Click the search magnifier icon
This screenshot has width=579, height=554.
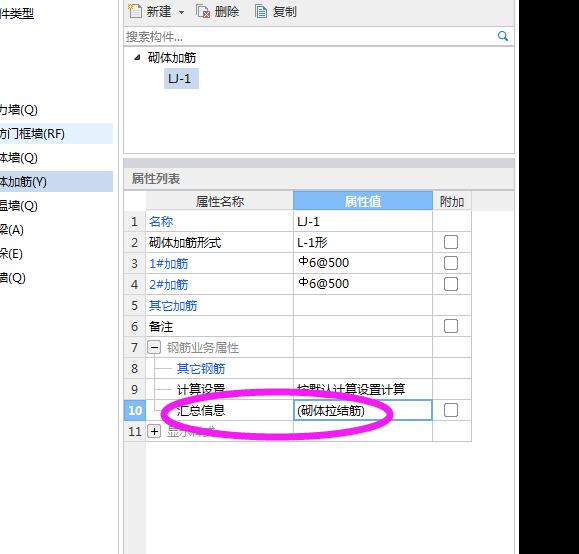503,36
